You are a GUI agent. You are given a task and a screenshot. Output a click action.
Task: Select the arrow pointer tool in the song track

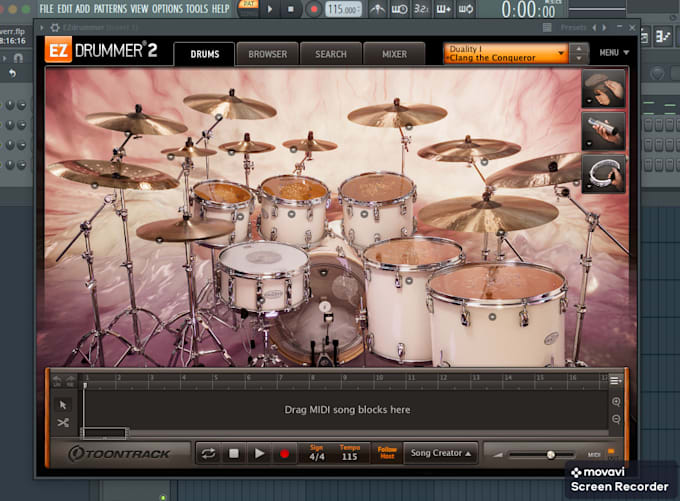tap(63, 405)
